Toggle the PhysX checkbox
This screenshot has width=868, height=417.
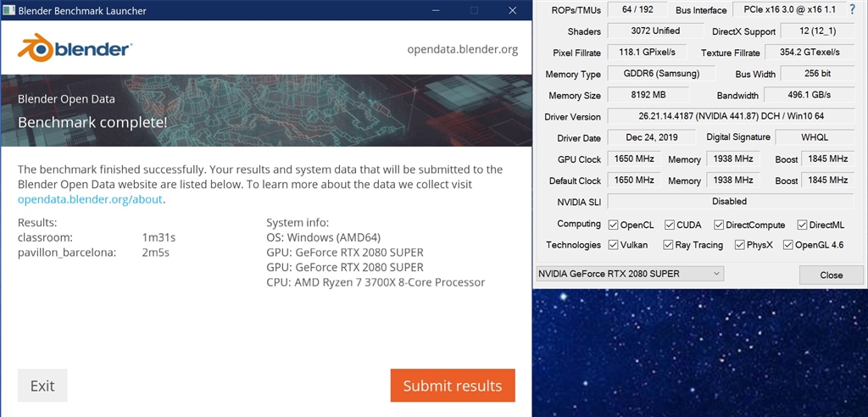[739, 245]
